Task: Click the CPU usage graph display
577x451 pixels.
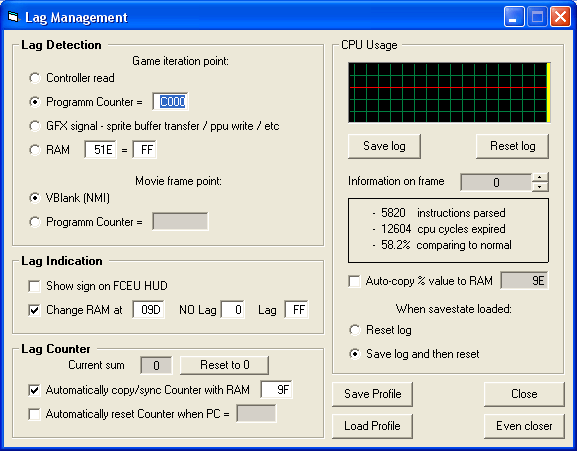Action: pos(449,93)
